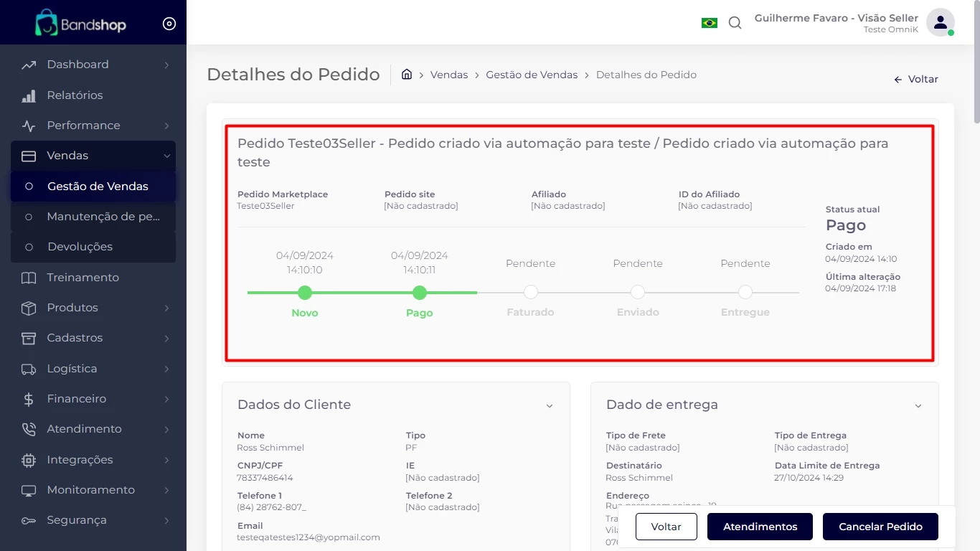Image resolution: width=980 pixels, height=551 pixels.
Task: Click the Atendimentos button
Action: pyautogui.click(x=760, y=527)
